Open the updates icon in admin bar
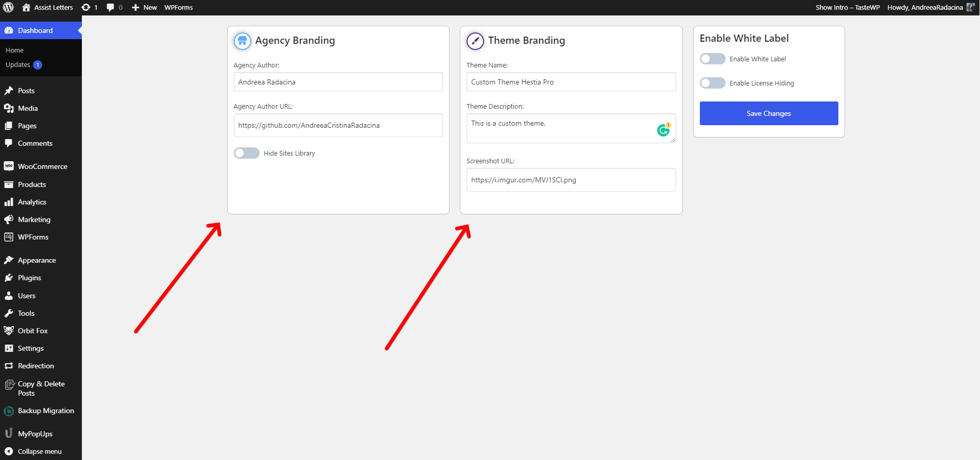Screen dimensions: 980x460 [87, 7]
